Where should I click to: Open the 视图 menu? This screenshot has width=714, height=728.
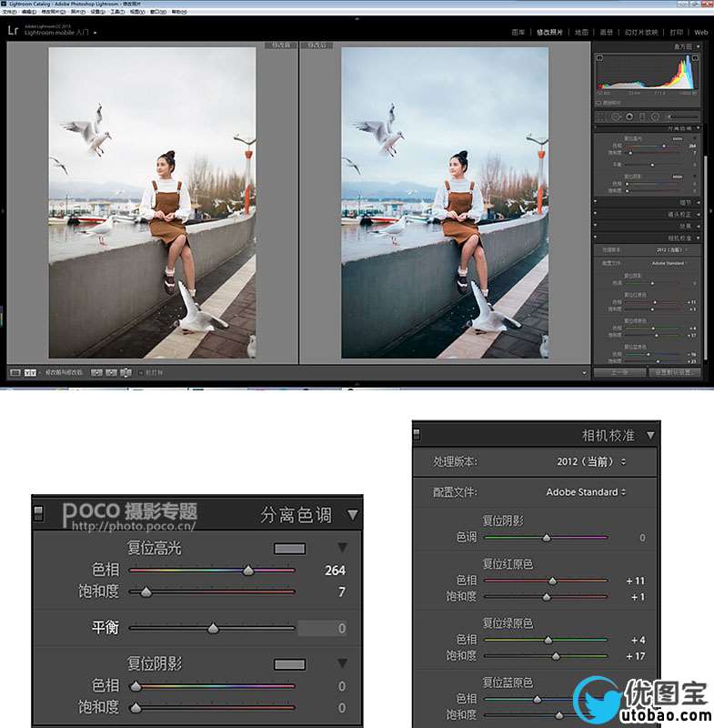click(137, 12)
